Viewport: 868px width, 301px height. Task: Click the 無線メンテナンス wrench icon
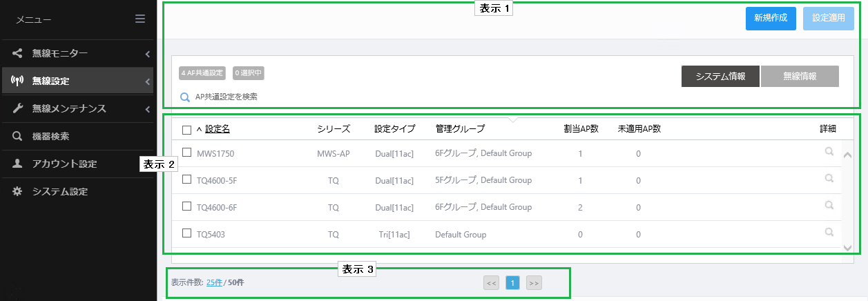click(18, 108)
